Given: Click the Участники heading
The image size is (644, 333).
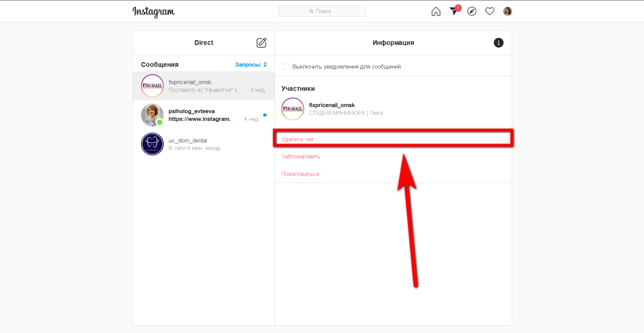Looking at the screenshot, I should point(298,89).
